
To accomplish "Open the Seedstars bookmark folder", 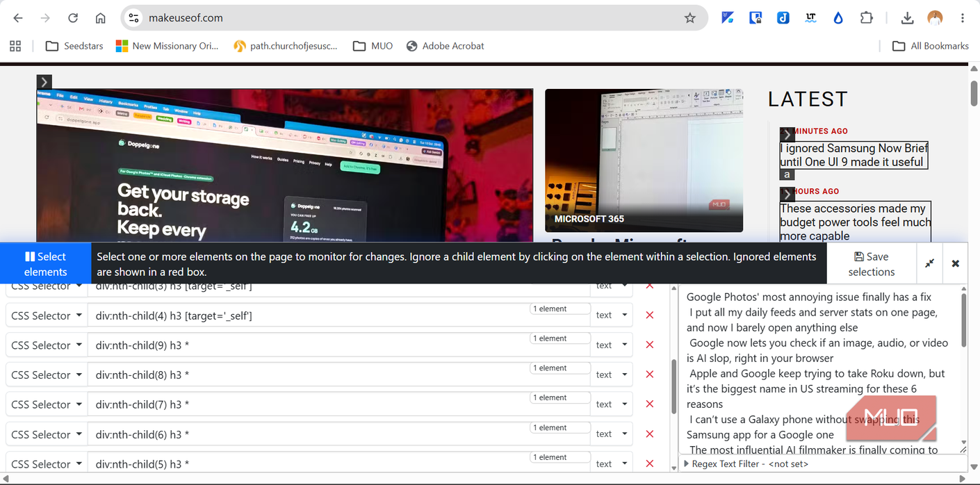I will [x=74, y=46].
